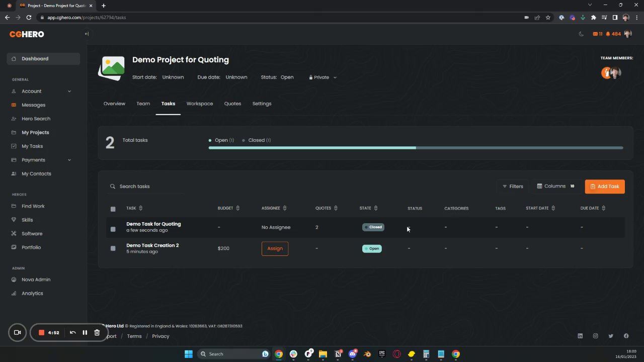The width and height of the screenshot is (644, 362).
Task: Open the Chrome tab search chevron
Action: [x=590, y=5]
